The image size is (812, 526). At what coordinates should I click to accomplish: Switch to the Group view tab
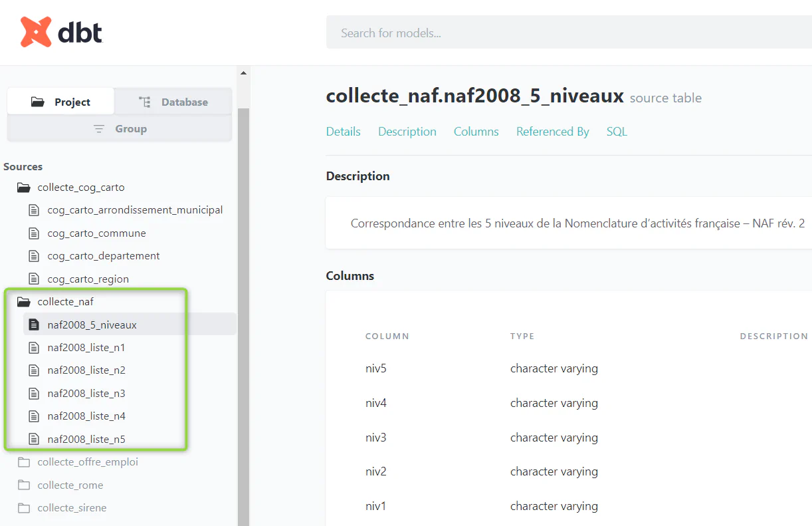(x=120, y=129)
